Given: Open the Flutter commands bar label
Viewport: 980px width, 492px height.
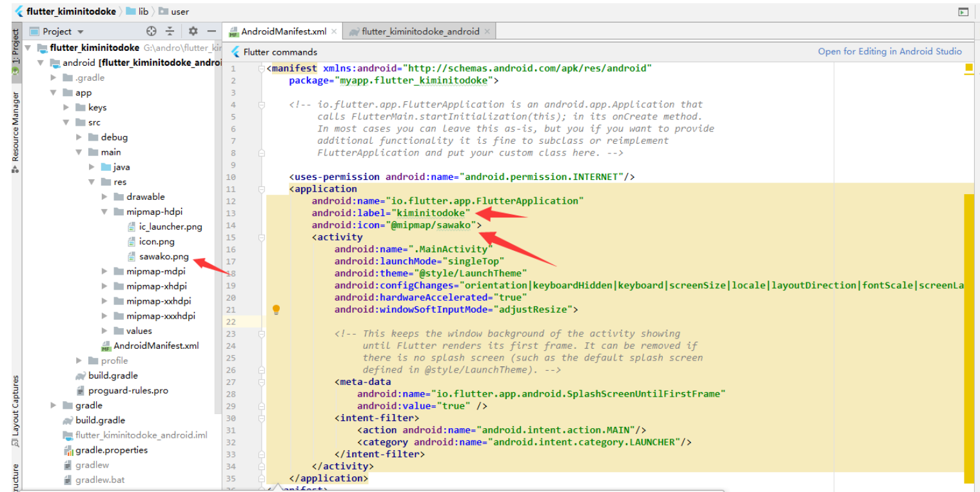Looking at the screenshot, I should click(x=280, y=52).
